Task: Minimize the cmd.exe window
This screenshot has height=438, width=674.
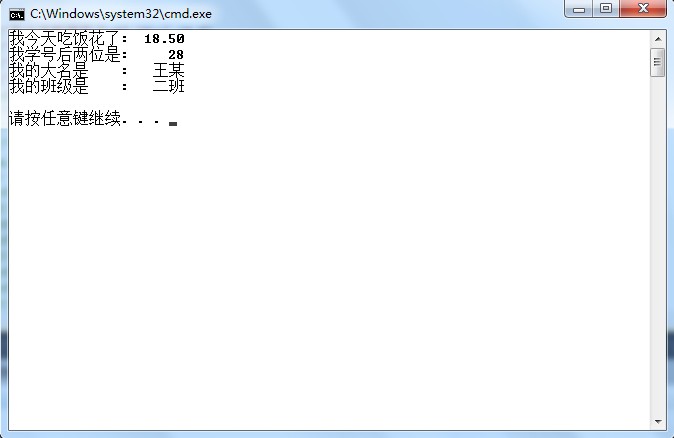Action: [579, 9]
